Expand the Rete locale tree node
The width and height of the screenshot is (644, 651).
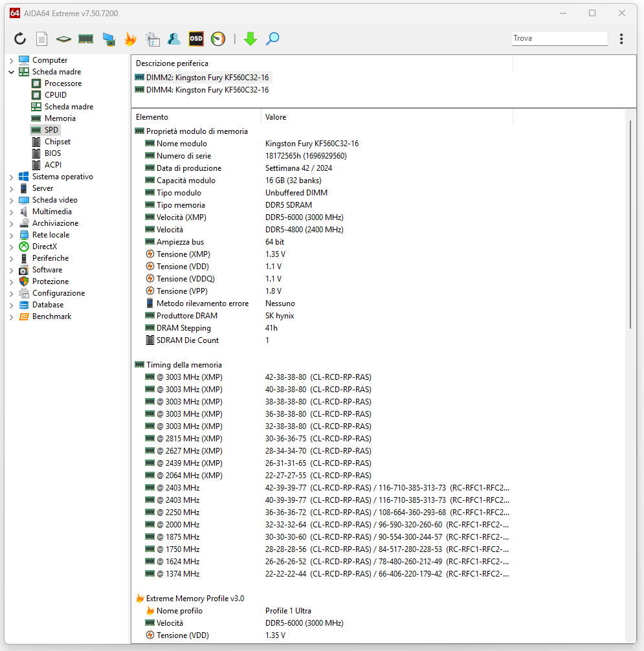(x=11, y=234)
